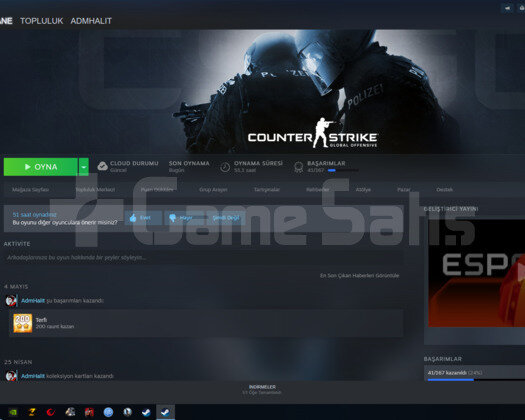Check the cloud status icon
Viewport: 525px width, 420px height.
pyautogui.click(x=102, y=166)
